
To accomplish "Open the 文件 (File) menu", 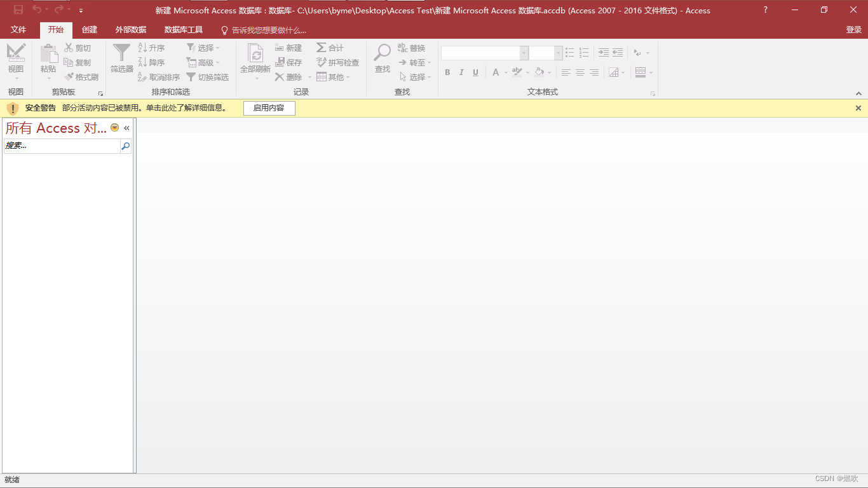I will pos(18,30).
